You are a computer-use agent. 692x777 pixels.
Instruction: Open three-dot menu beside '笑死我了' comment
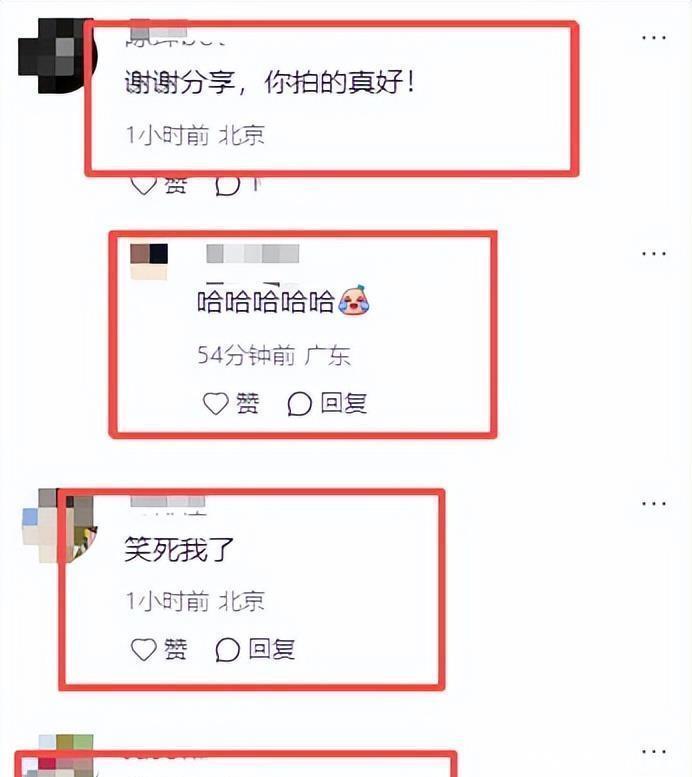(653, 504)
